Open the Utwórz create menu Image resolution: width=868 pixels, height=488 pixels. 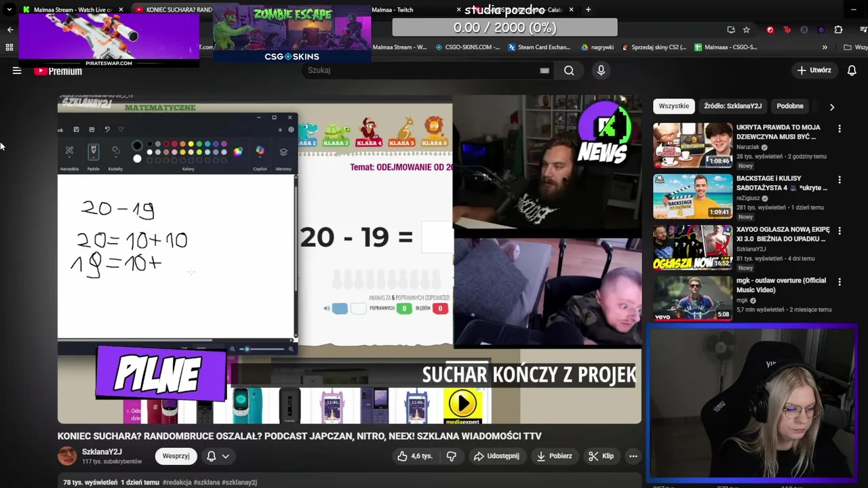814,70
